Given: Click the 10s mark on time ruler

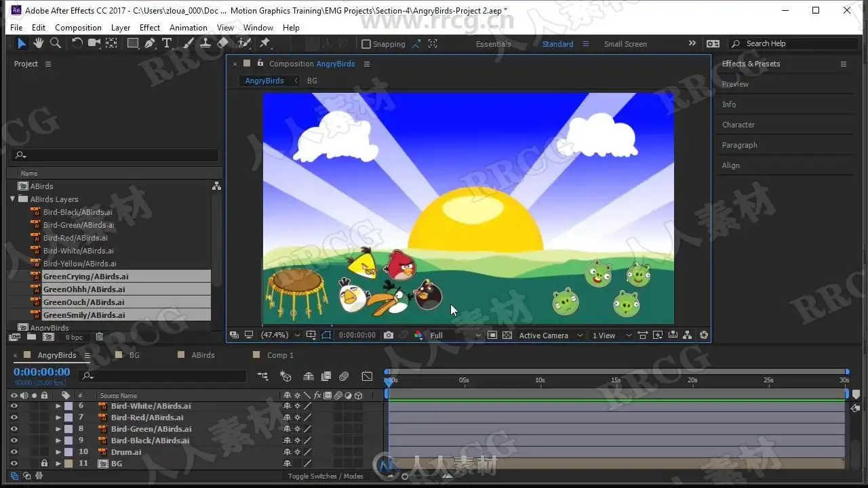Looking at the screenshot, I should [x=540, y=383].
